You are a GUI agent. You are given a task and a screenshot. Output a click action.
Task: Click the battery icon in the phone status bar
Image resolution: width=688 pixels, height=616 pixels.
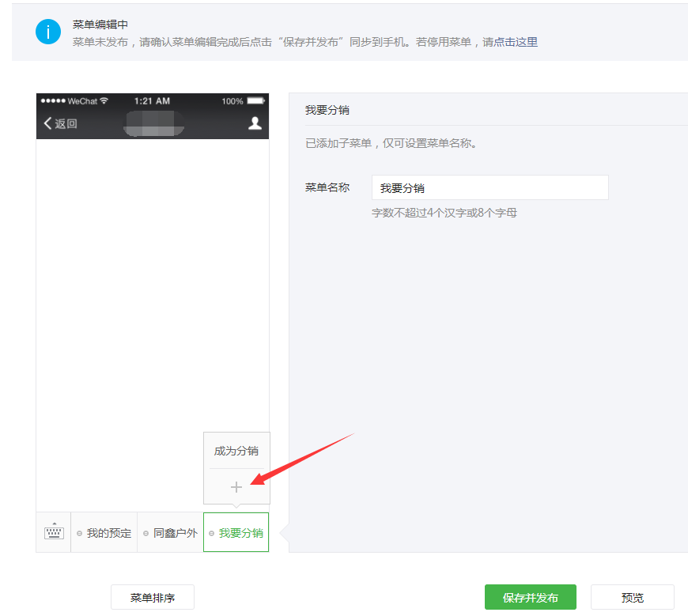[255, 101]
